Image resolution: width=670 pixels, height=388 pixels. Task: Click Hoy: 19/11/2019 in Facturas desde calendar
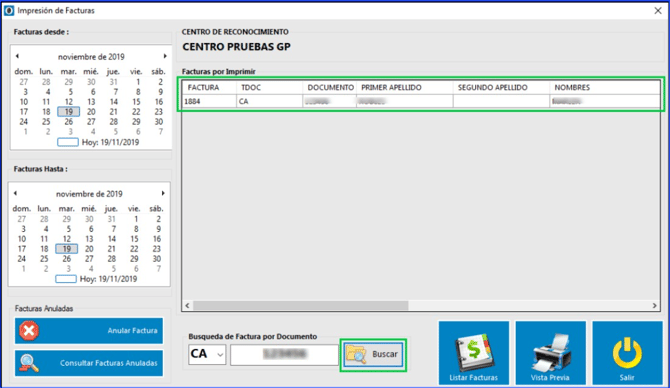[x=110, y=142]
